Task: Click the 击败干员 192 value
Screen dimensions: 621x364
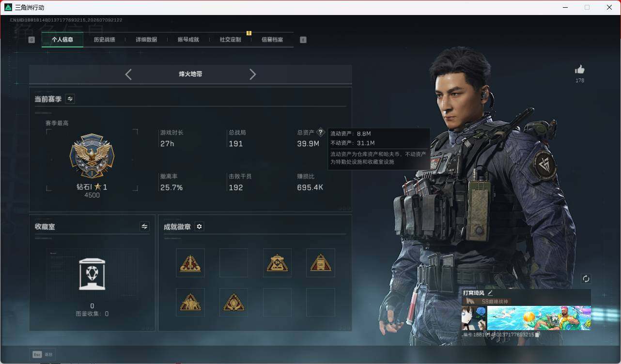Action: 235,187
